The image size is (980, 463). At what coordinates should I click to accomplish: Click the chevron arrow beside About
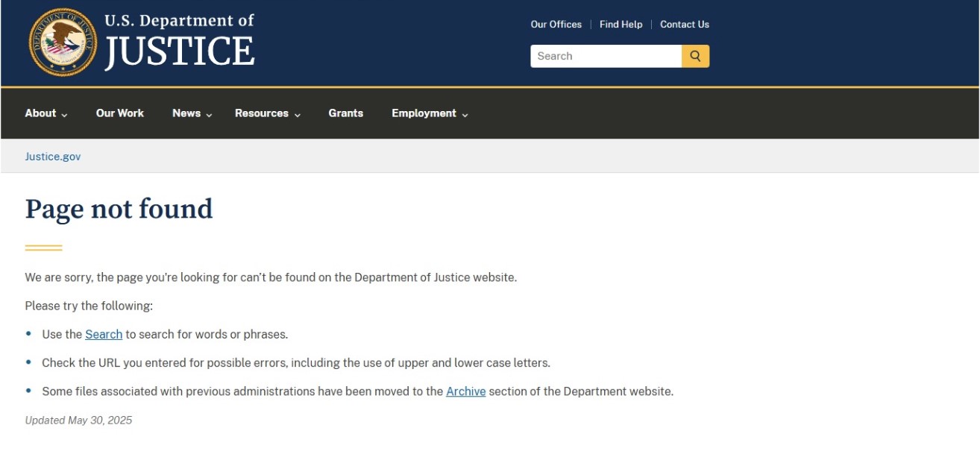pos(64,115)
